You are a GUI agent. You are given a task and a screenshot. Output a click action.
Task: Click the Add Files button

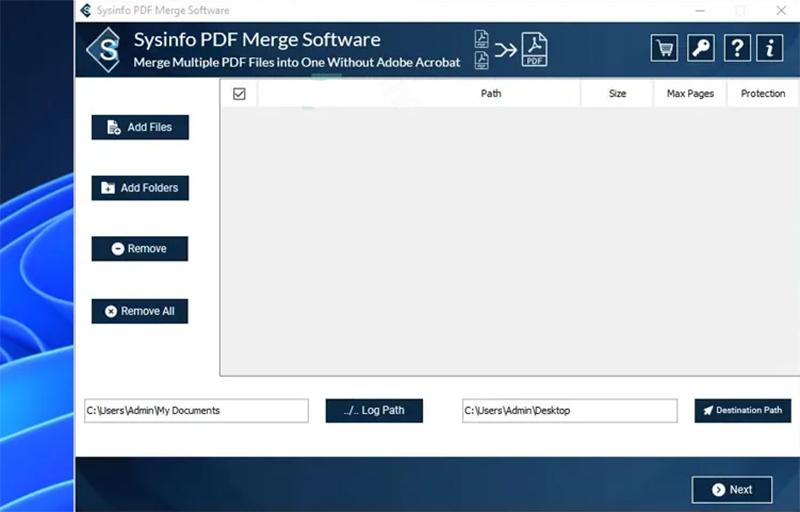140,127
